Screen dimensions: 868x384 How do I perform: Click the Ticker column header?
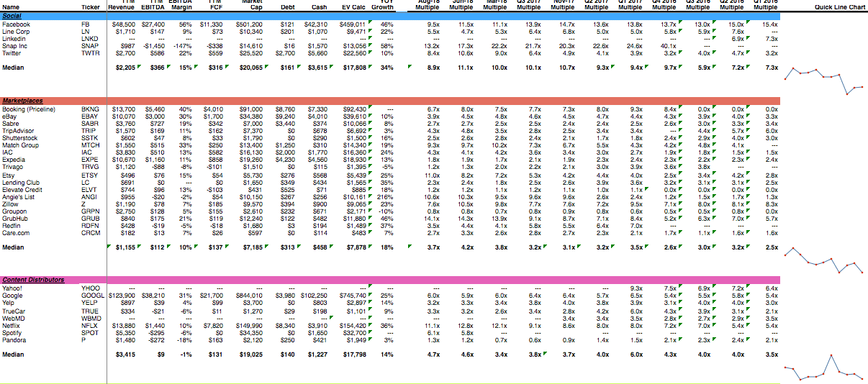click(91, 7)
